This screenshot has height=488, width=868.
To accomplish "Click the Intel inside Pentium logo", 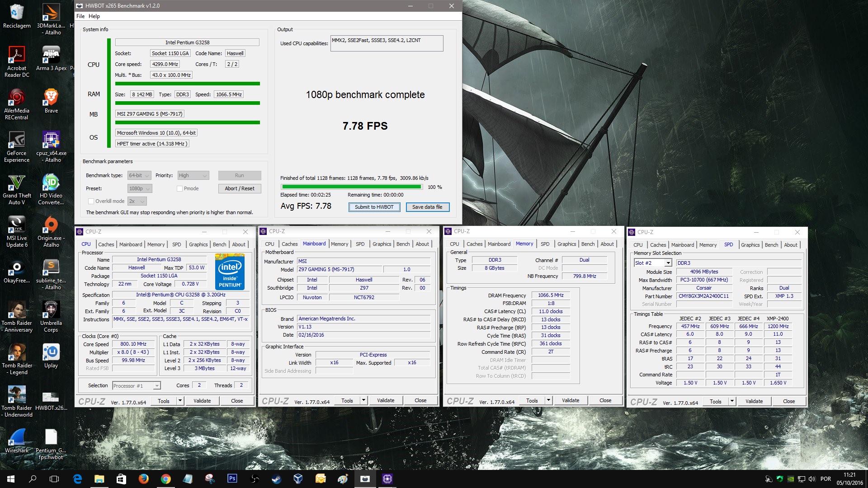I will [230, 271].
